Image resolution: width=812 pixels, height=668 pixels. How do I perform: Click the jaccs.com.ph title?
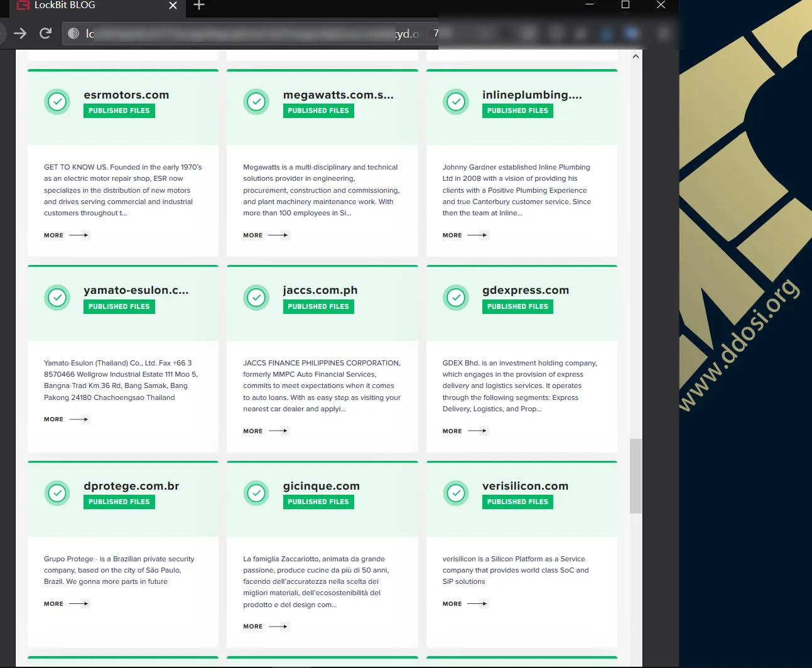click(x=320, y=290)
